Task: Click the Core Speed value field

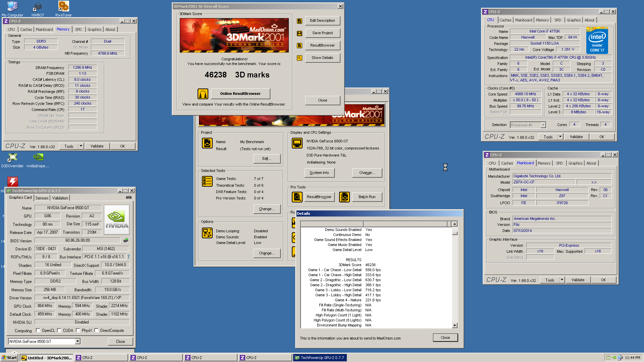Action: click(526, 94)
